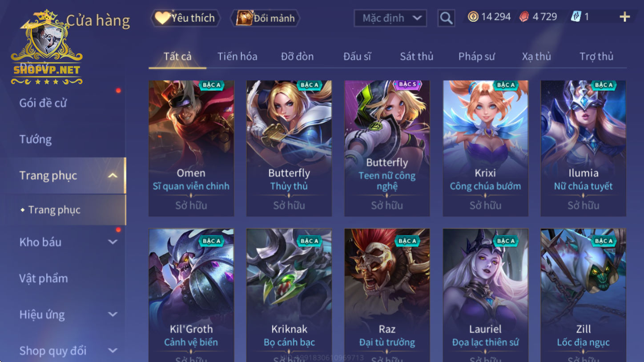Open the Mặc định sort dropdown
The height and width of the screenshot is (362, 644).
click(390, 18)
